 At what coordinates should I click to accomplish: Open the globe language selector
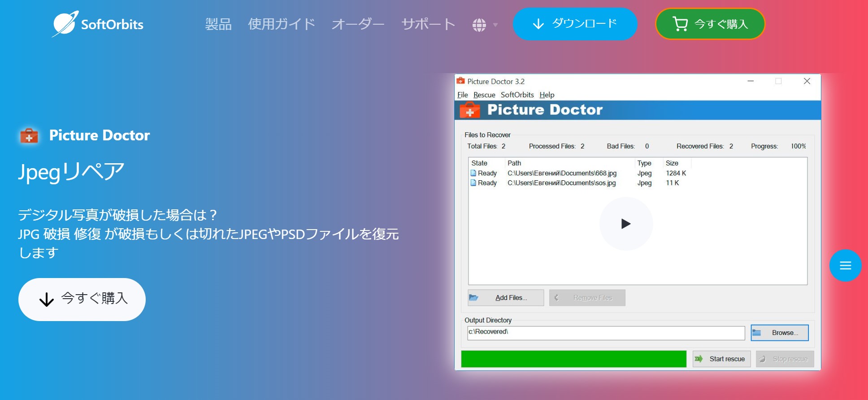pos(479,25)
